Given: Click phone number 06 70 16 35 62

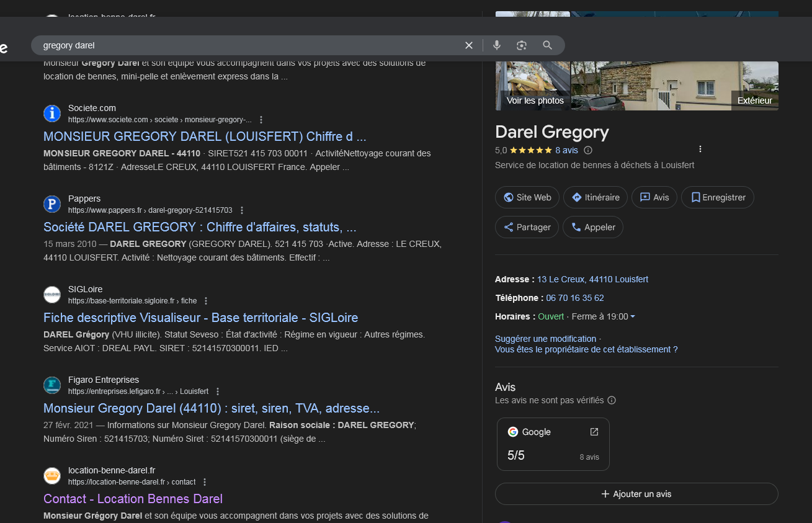Looking at the screenshot, I should point(575,298).
